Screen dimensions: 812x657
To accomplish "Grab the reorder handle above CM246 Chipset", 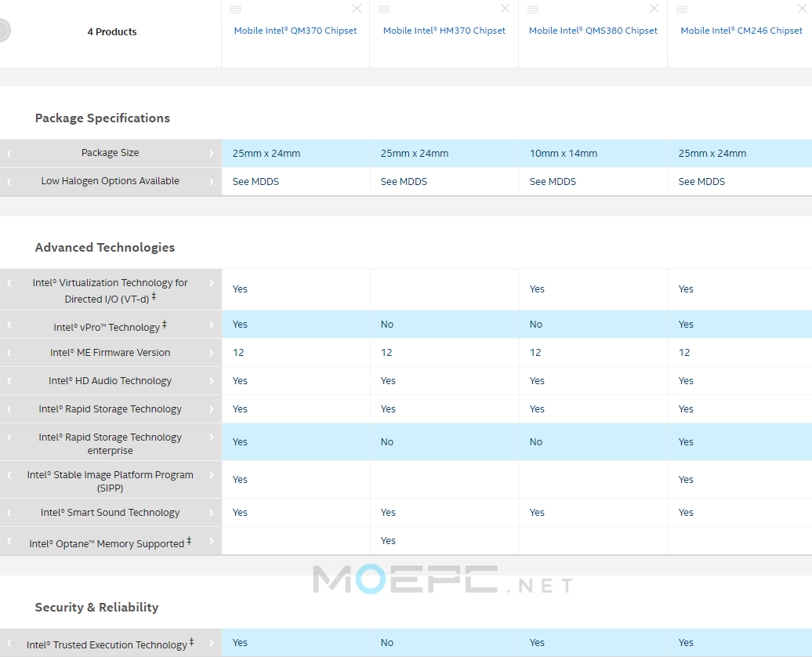I will pyautogui.click(x=682, y=9).
